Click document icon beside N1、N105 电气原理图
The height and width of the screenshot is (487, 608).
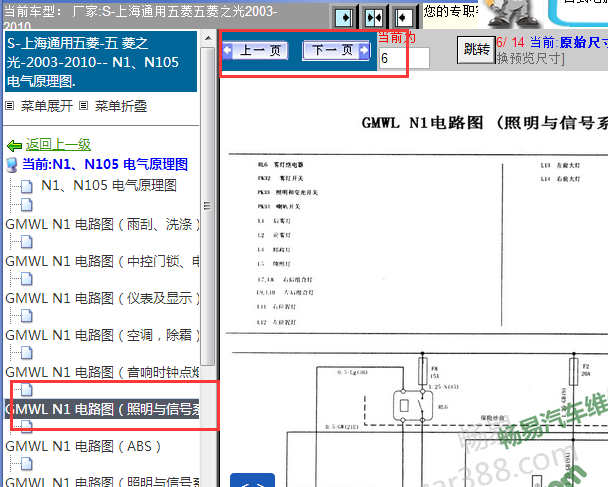(26, 187)
